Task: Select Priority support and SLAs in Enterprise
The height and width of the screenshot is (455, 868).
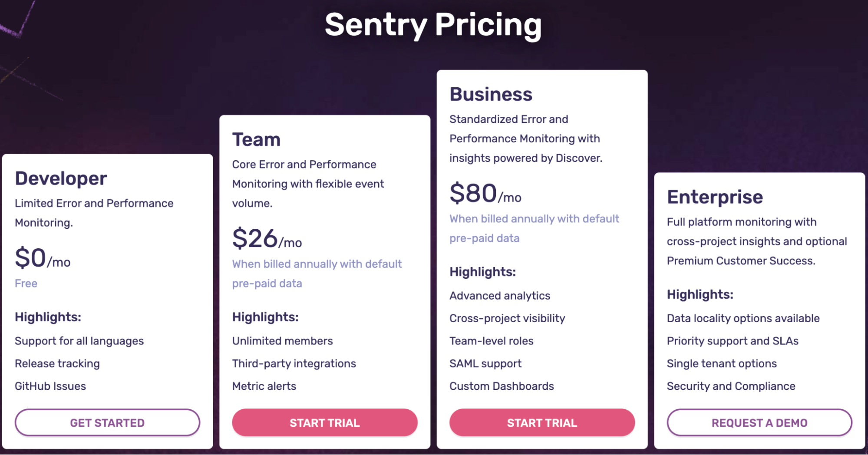Action: click(x=733, y=341)
